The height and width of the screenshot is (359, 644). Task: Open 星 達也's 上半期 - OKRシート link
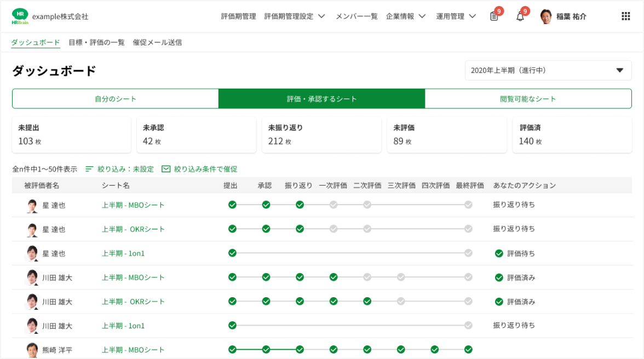pos(133,229)
